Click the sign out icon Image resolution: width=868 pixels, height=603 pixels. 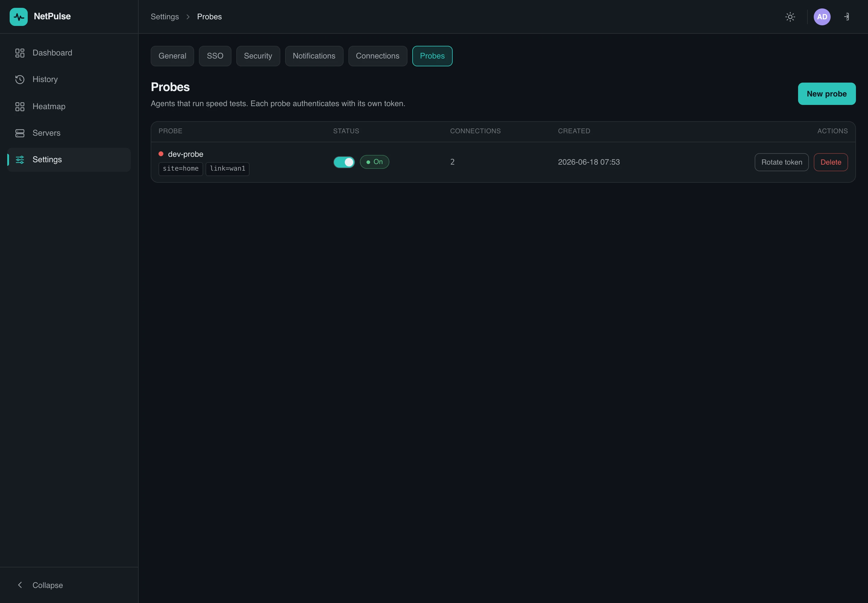click(x=847, y=17)
